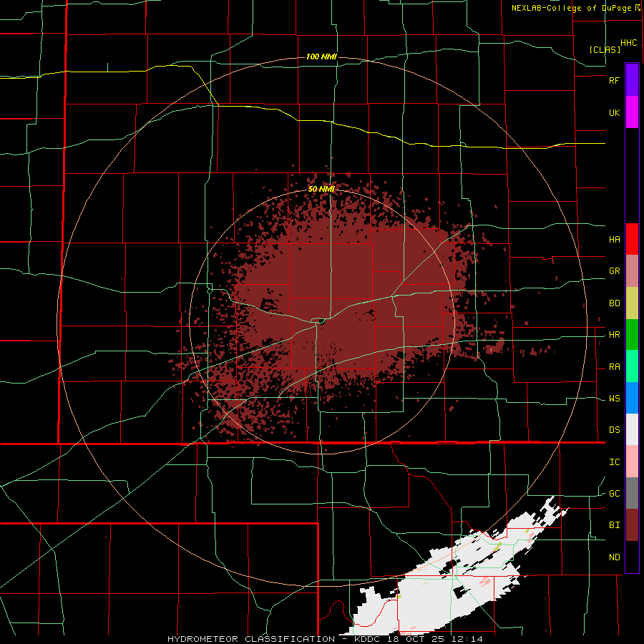Click the UK legend label
Image resolution: width=644 pixels, height=644 pixels.
(614, 112)
